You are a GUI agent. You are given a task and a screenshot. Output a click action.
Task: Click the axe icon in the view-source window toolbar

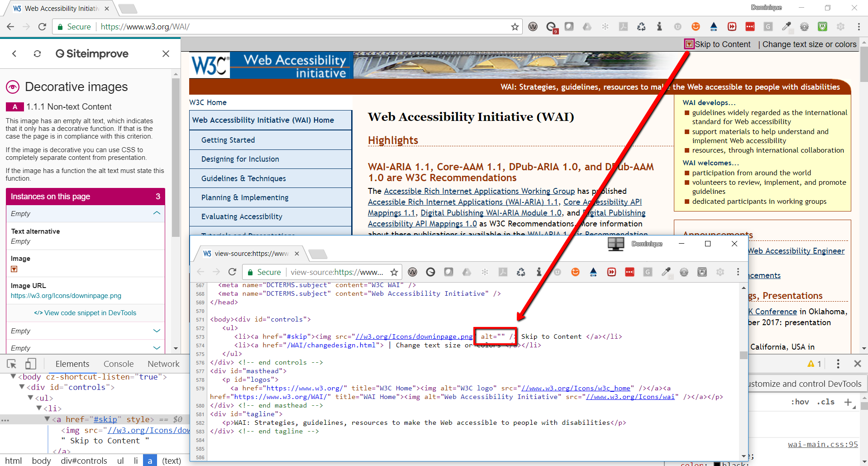pos(593,272)
